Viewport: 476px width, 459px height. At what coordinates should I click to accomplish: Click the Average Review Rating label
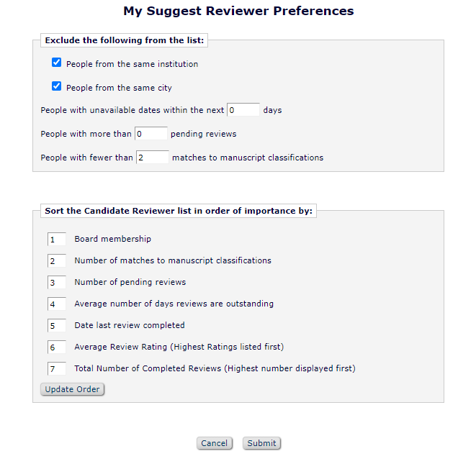[x=179, y=347]
